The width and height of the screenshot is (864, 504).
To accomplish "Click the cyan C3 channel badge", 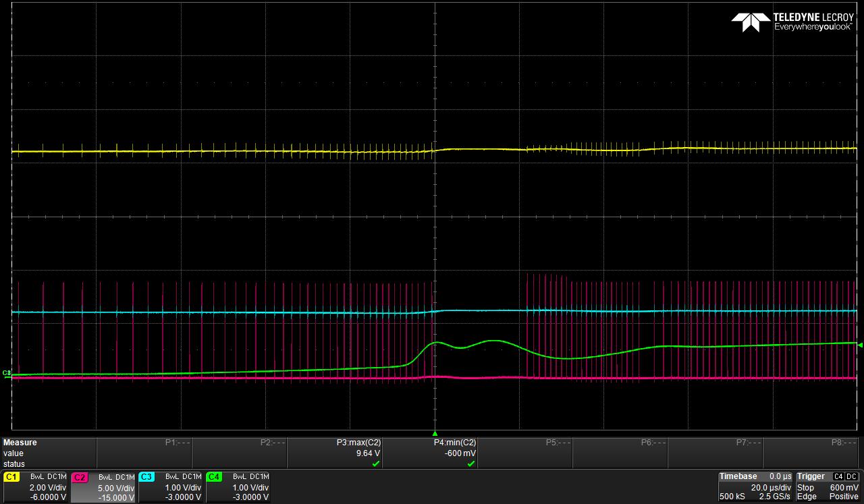I will click(x=146, y=477).
